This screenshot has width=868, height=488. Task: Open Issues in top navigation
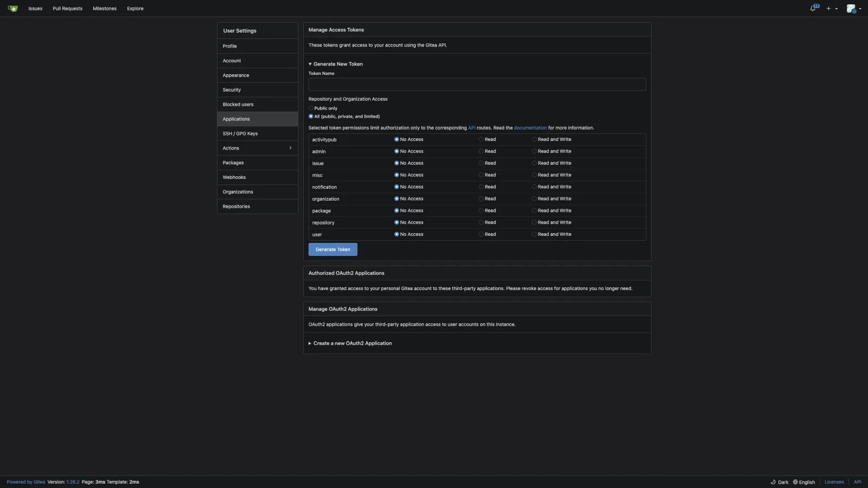[x=35, y=9]
